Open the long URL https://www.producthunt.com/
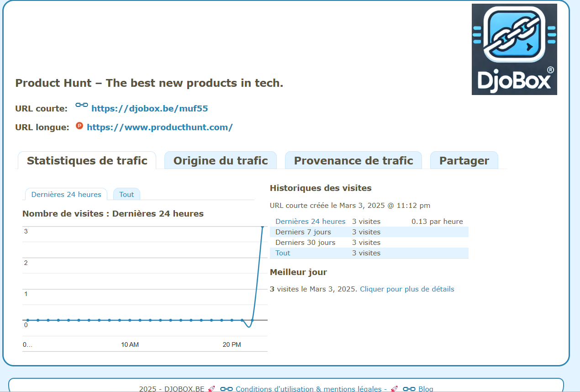Screen dimensions: 580x392 [160, 127]
